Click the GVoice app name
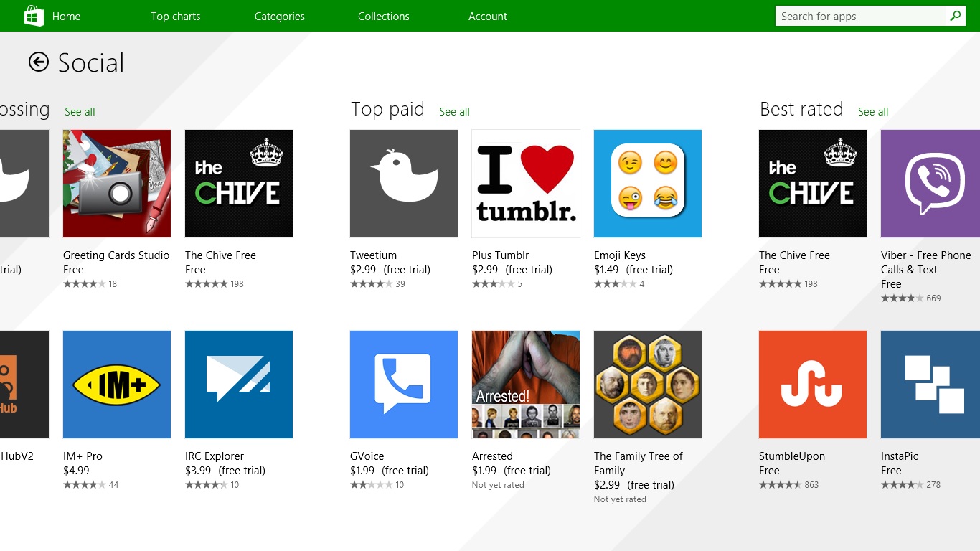The width and height of the screenshot is (980, 551). pyautogui.click(x=367, y=456)
